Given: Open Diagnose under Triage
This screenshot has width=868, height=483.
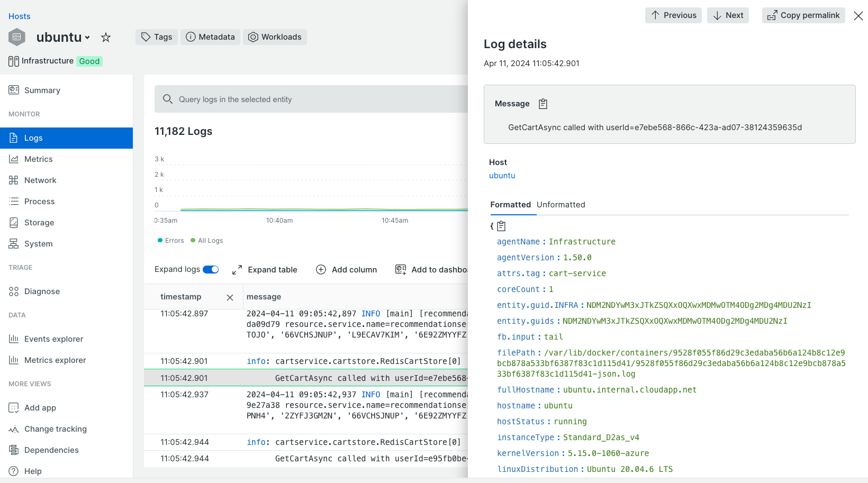Looking at the screenshot, I should tap(41, 291).
